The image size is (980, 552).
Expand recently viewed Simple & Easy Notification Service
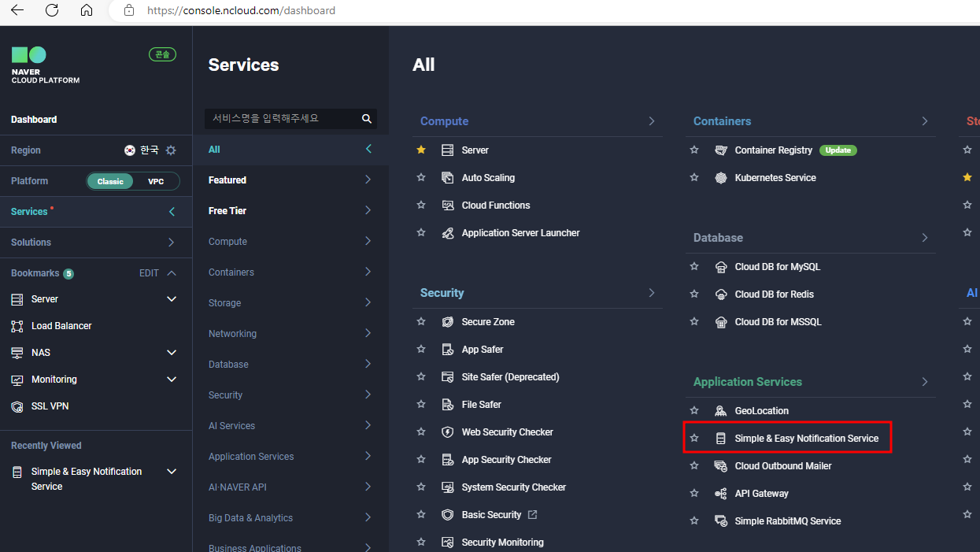tap(172, 472)
